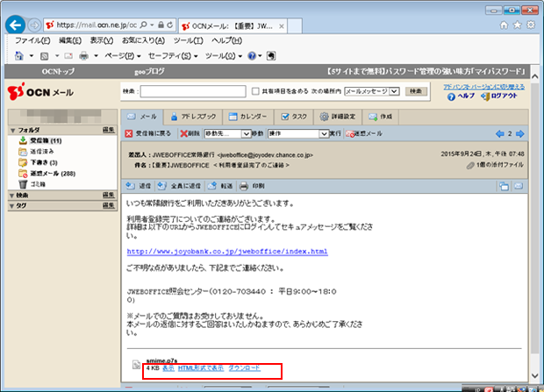Open the 移動先 folder dropdown
This screenshot has height=392, width=544.
(227, 133)
